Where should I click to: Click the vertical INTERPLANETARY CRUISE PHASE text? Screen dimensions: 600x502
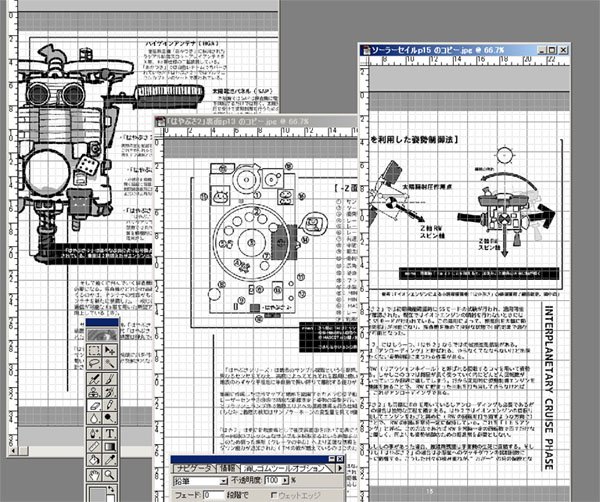(549, 387)
